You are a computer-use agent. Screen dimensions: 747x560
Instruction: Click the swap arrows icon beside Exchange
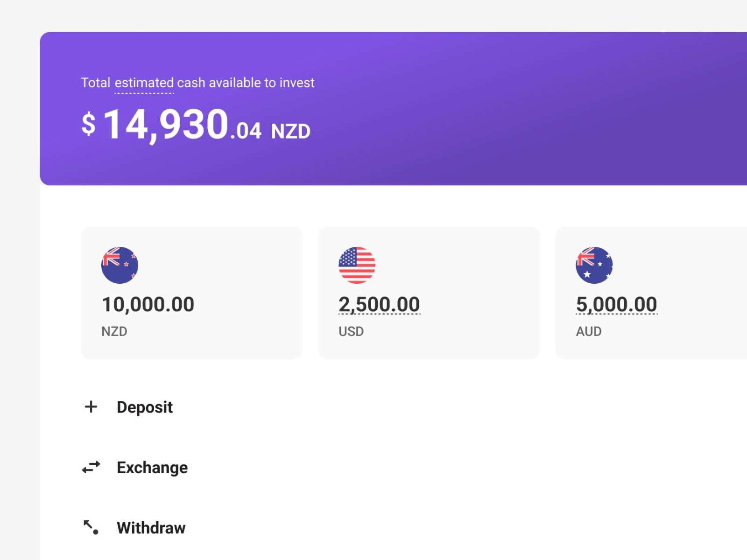91,467
